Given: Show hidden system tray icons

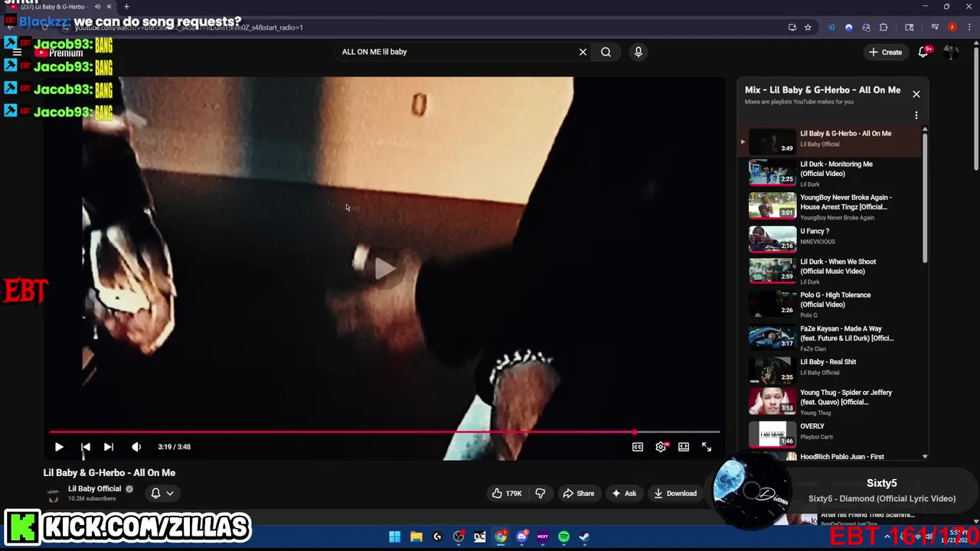Looking at the screenshot, I should pyautogui.click(x=888, y=536).
